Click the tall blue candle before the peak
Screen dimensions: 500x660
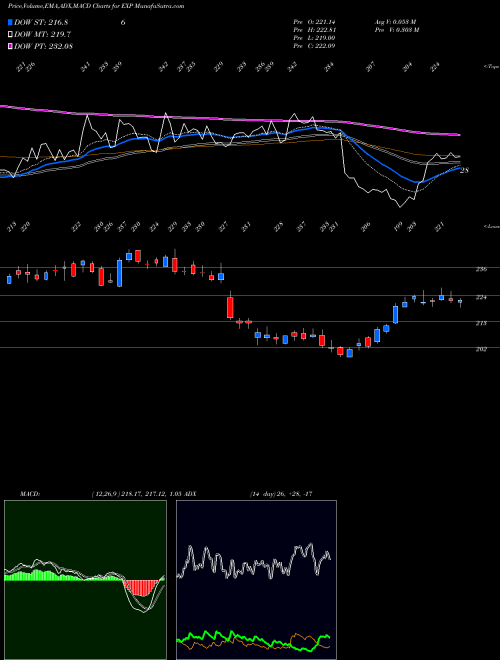click(x=120, y=273)
